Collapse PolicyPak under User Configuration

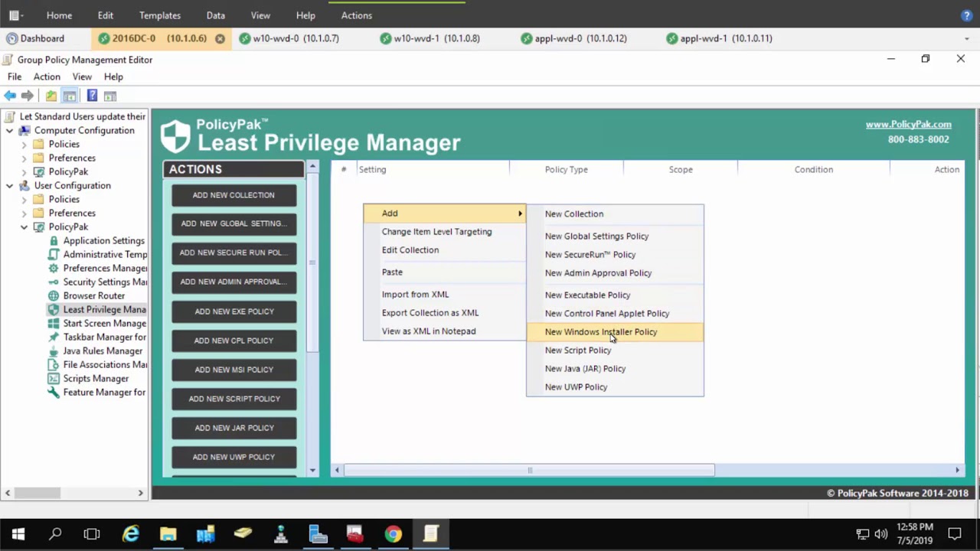24,227
